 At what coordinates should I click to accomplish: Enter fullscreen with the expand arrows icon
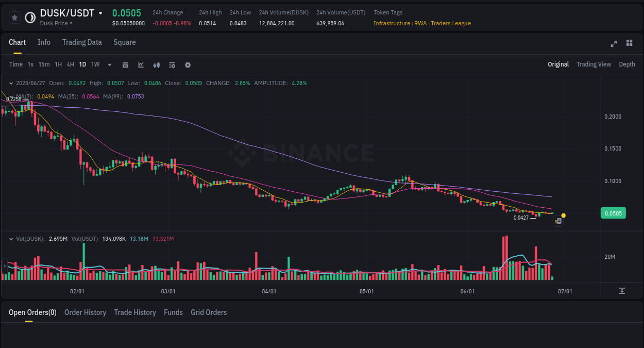pyautogui.click(x=613, y=44)
